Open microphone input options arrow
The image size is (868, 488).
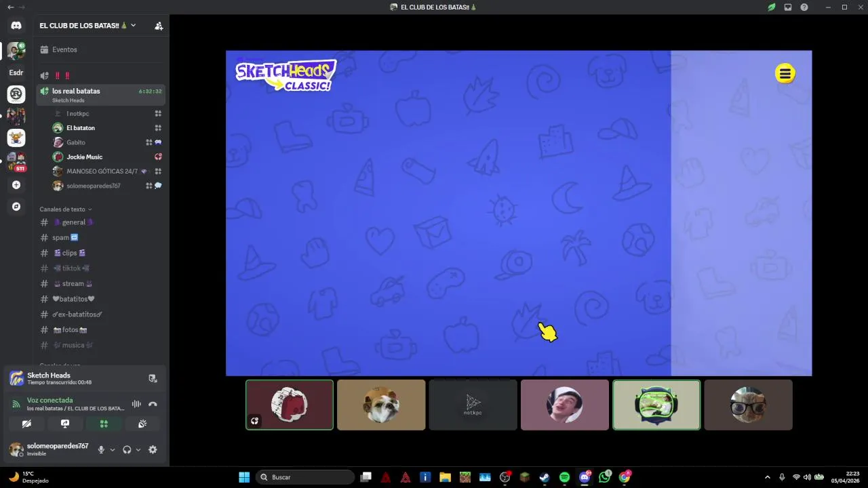coord(113,449)
